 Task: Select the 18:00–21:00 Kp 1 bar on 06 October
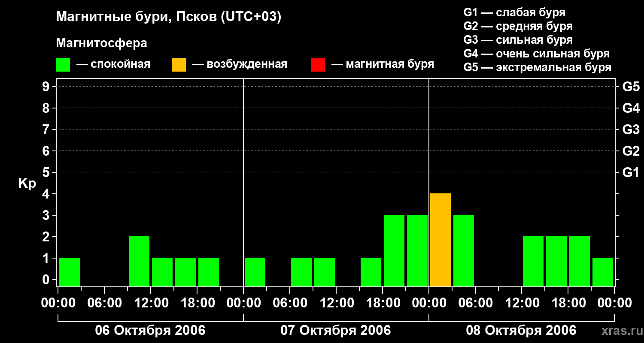click(x=209, y=272)
